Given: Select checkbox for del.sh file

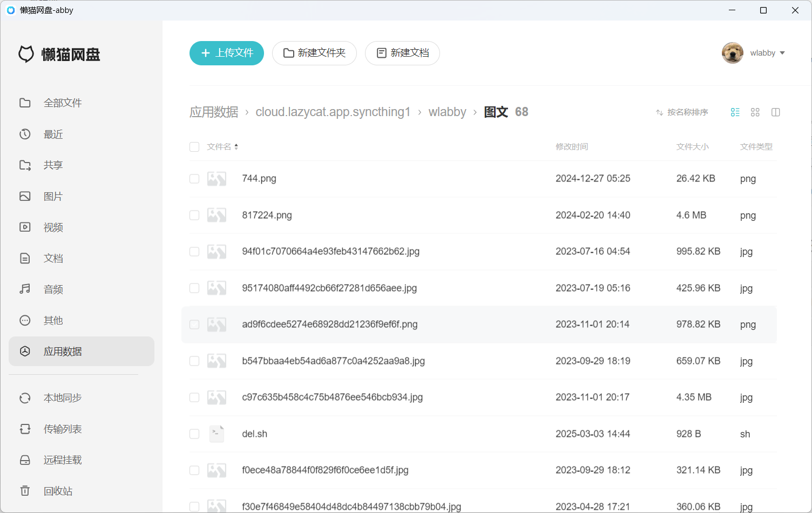Looking at the screenshot, I should click(x=194, y=434).
